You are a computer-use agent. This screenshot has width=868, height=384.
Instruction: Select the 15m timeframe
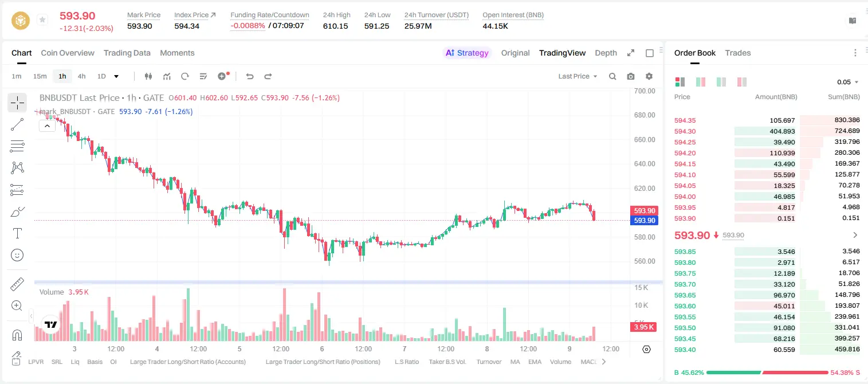[x=40, y=76]
